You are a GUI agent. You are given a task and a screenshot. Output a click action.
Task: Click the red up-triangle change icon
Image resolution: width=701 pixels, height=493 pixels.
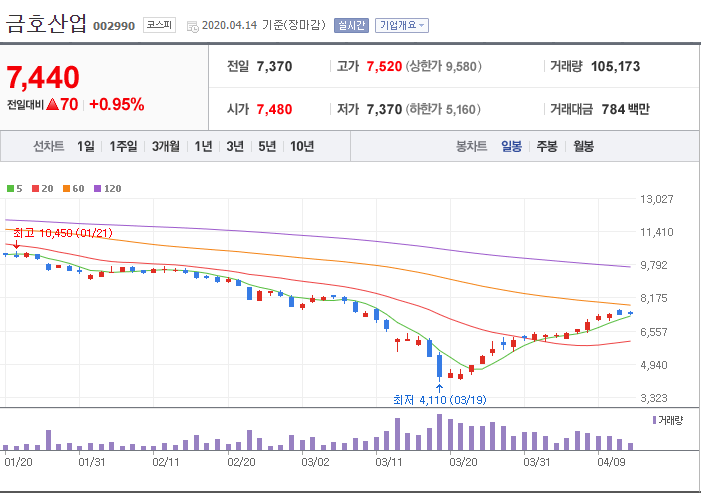[x=53, y=105]
